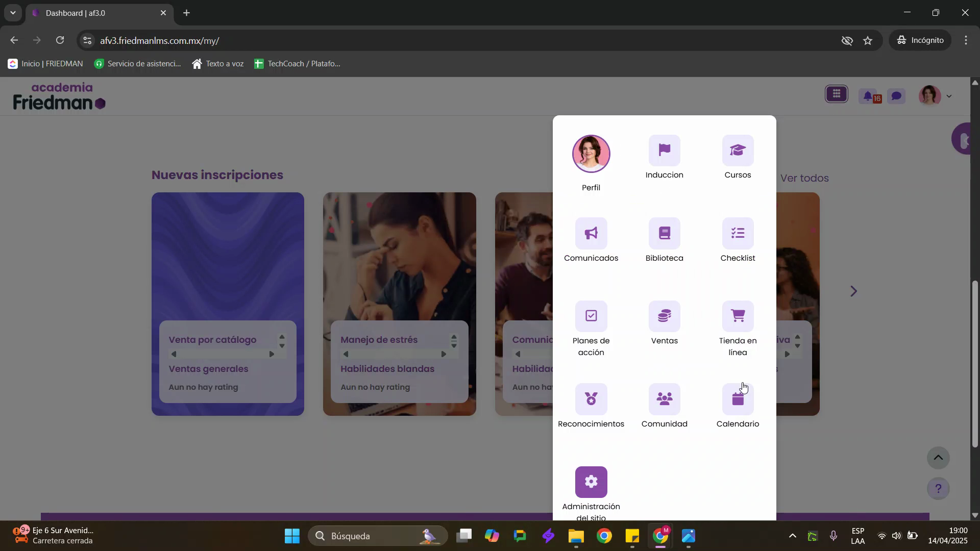Open notifications bell with 16 badge
This screenshot has width=980, height=551.
click(868, 96)
